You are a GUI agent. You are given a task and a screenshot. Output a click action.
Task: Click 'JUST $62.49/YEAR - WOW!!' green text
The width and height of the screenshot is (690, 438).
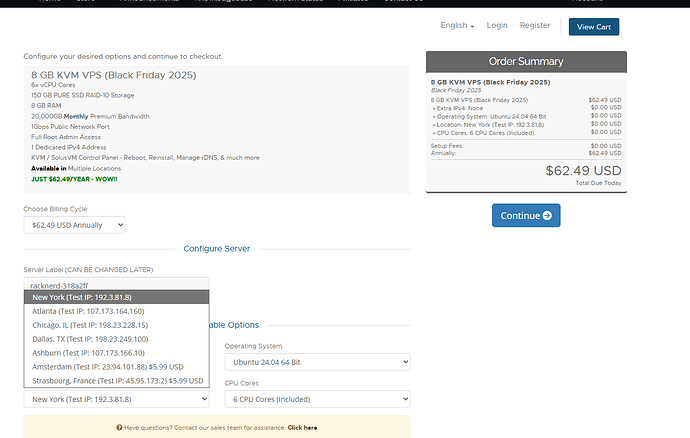point(74,179)
